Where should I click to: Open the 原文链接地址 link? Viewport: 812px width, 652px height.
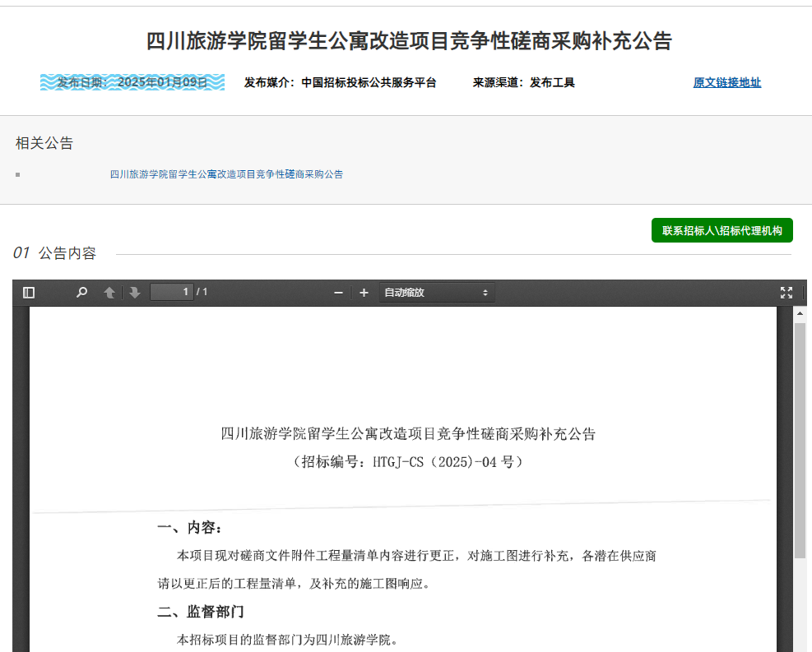[727, 82]
